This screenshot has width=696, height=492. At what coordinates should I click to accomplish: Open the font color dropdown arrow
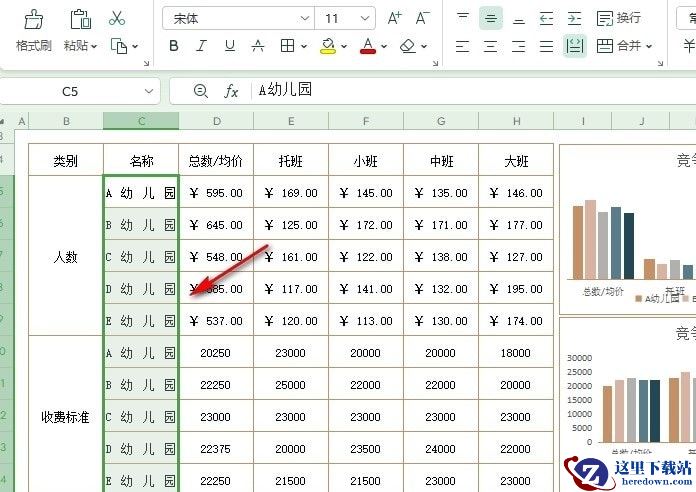[x=384, y=46]
